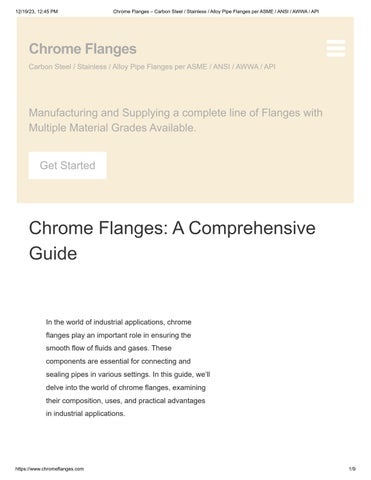Open the hamburger navigation menu

point(336,48)
